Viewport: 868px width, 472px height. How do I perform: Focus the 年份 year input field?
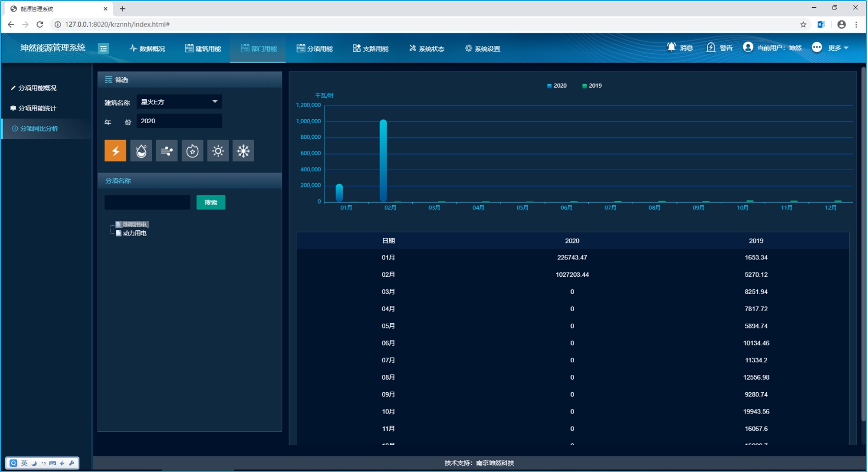point(179,121)
